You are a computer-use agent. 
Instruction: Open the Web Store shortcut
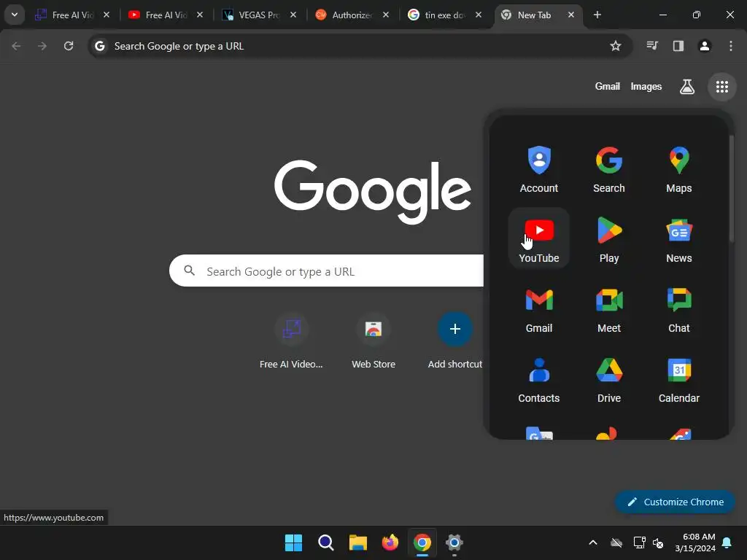(x=373, y=341)
